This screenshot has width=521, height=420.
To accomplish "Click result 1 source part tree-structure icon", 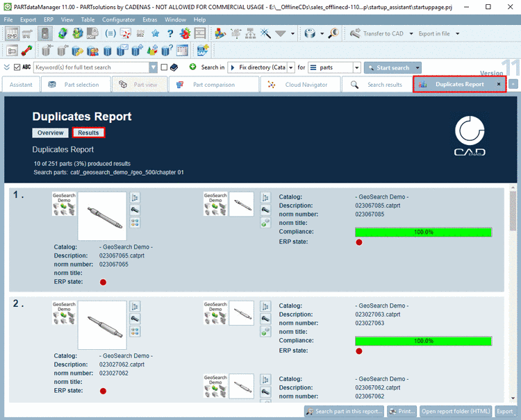I will pos(135,198).
